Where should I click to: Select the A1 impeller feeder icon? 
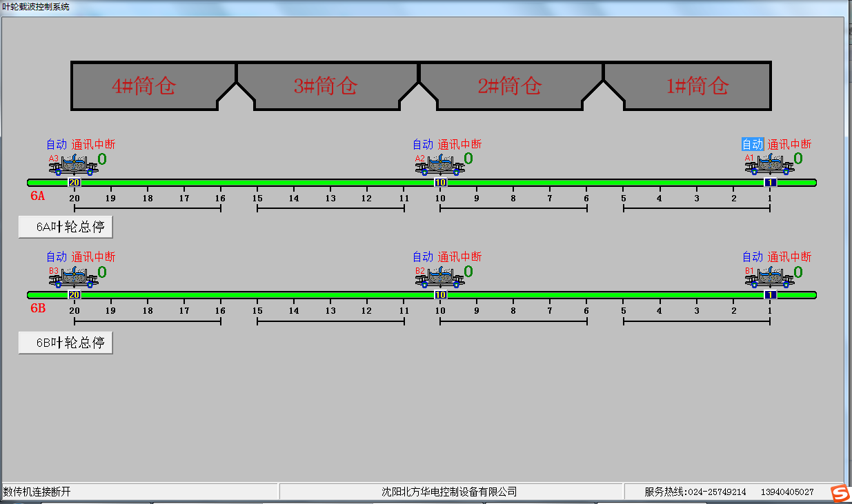pos(769,165)
